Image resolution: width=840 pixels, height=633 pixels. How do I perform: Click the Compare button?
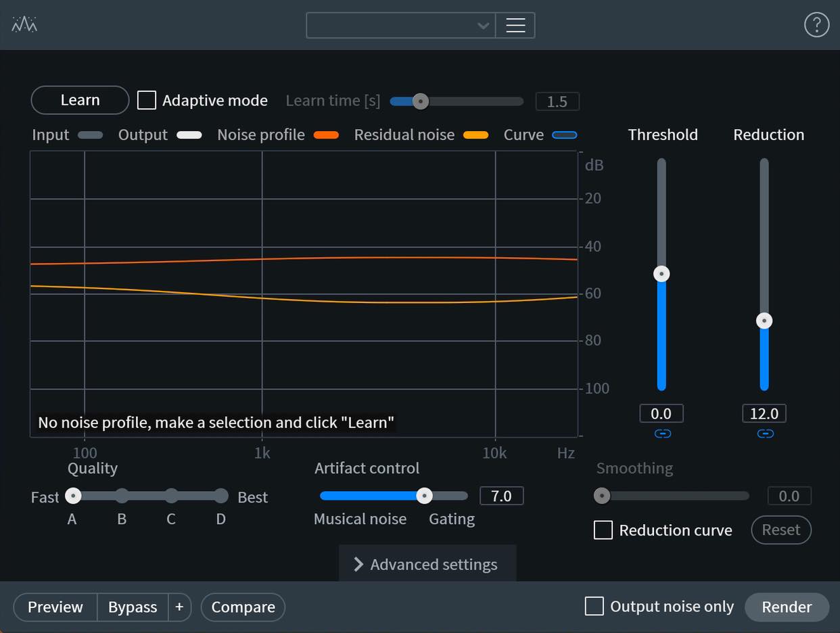click(243, 607)
